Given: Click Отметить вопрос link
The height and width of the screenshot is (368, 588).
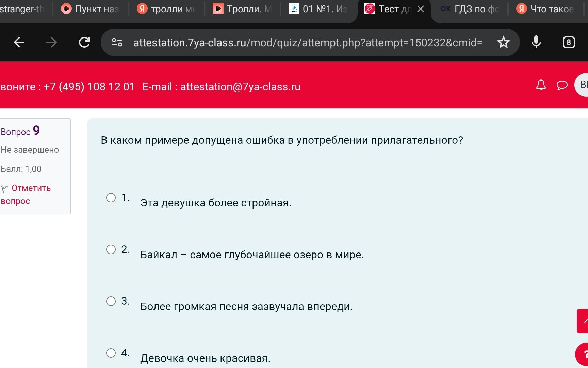Looking at the screenshot, I should [x=26, y=195].
